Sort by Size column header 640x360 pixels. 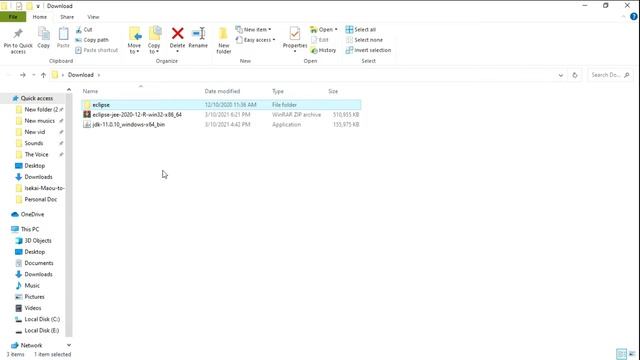click(x=333, y=91)
